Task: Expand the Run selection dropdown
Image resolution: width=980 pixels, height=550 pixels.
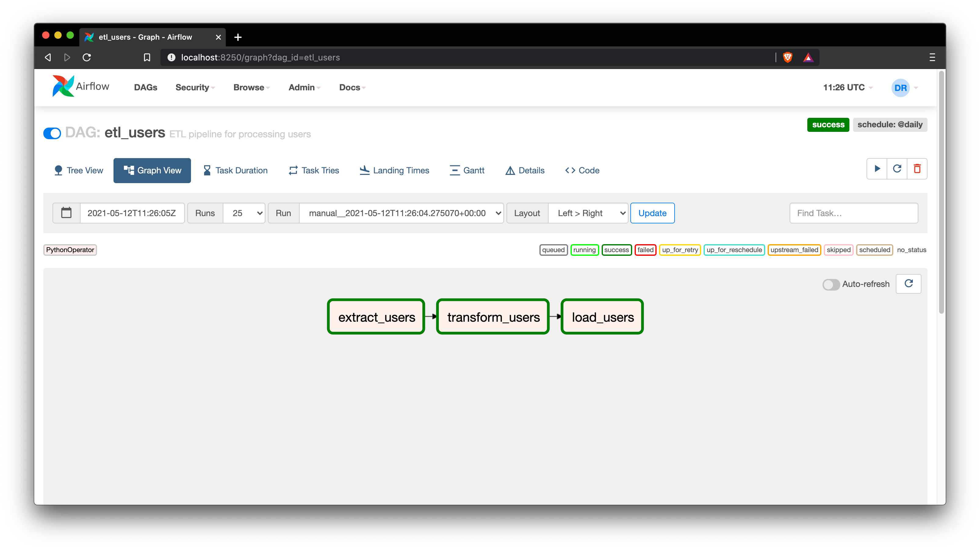Action: click(401, 213)
